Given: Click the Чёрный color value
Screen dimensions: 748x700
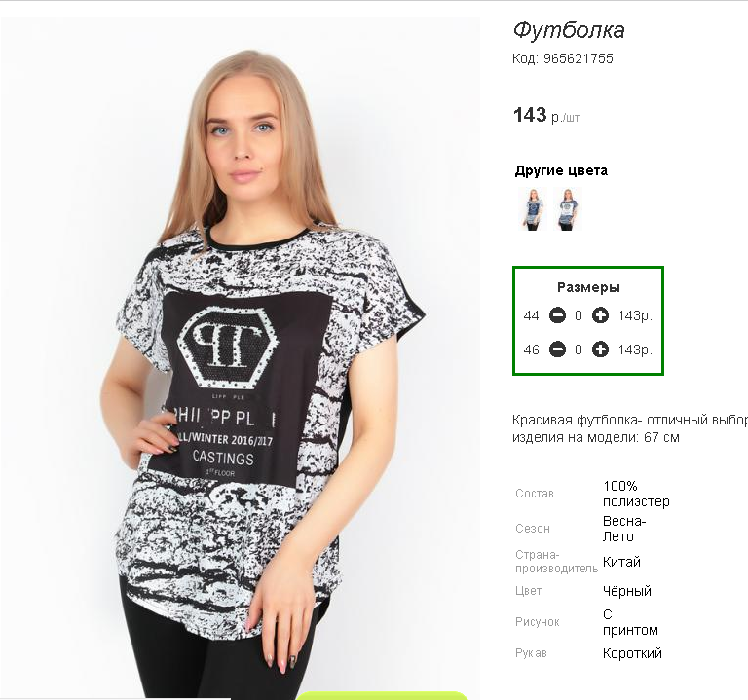Looking at the screenshot, I should point(627,591).
